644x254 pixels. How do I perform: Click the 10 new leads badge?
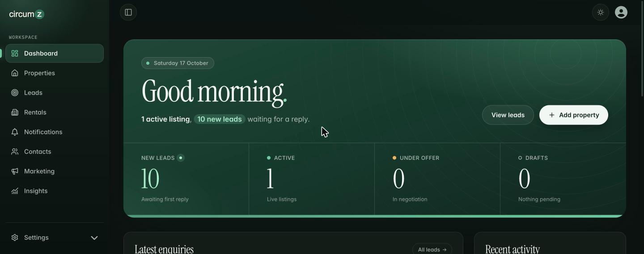(220, 119)
